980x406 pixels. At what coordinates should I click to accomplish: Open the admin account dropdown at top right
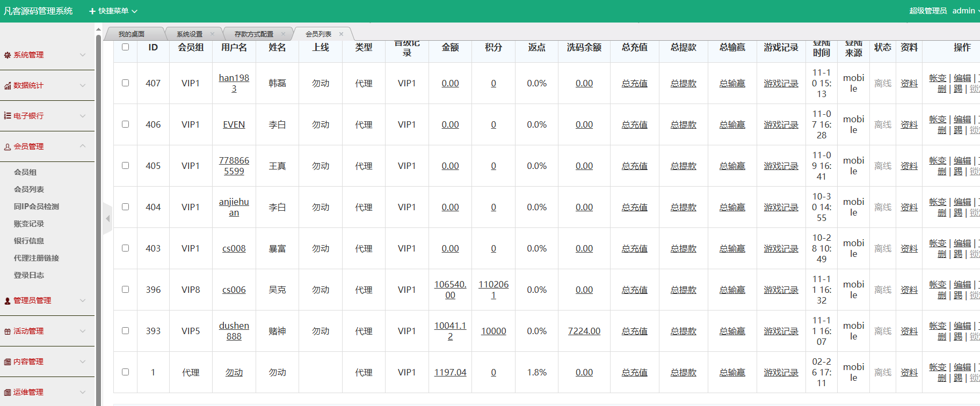point(965,11)
